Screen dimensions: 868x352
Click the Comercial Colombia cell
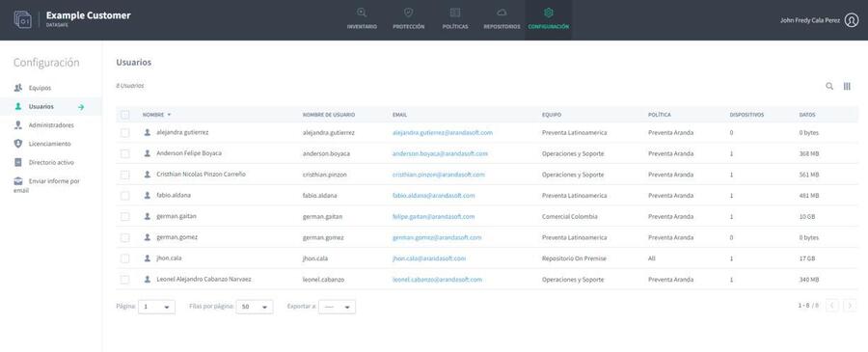(570, 216)
